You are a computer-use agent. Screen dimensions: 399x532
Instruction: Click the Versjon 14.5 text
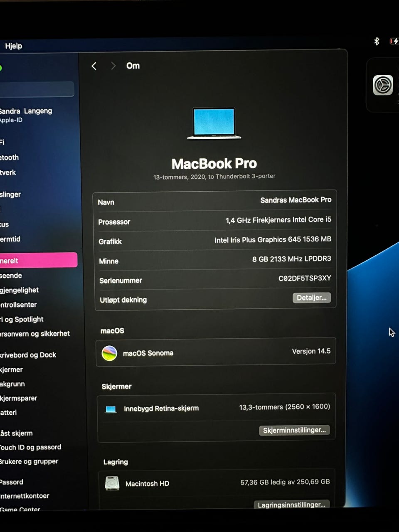pyautogui.click(x=311, y=351)
